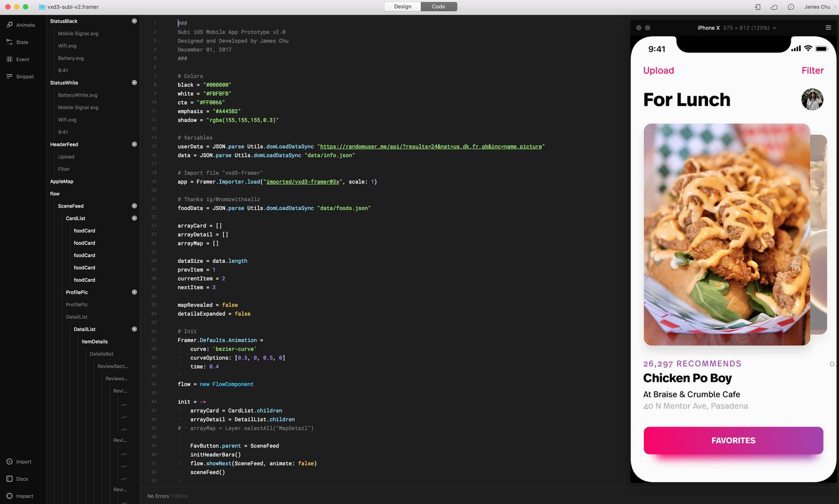Click '40 N Mentor Ave, Pasadena' address

coord(696,406)
